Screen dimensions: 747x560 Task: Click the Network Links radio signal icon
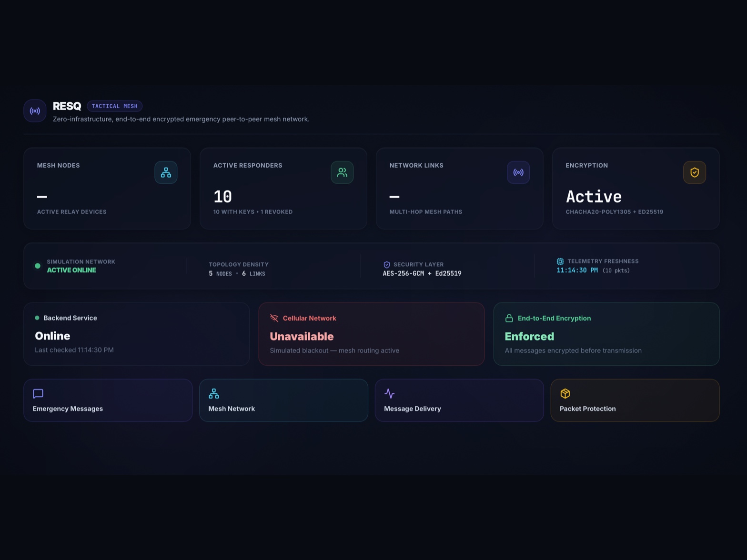[x=518, y=172]
